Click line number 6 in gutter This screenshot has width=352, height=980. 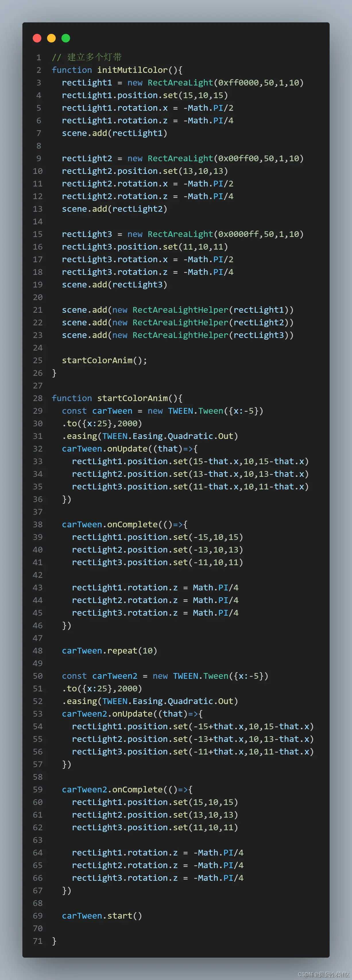pyautogui.click(x=39, y=120)
